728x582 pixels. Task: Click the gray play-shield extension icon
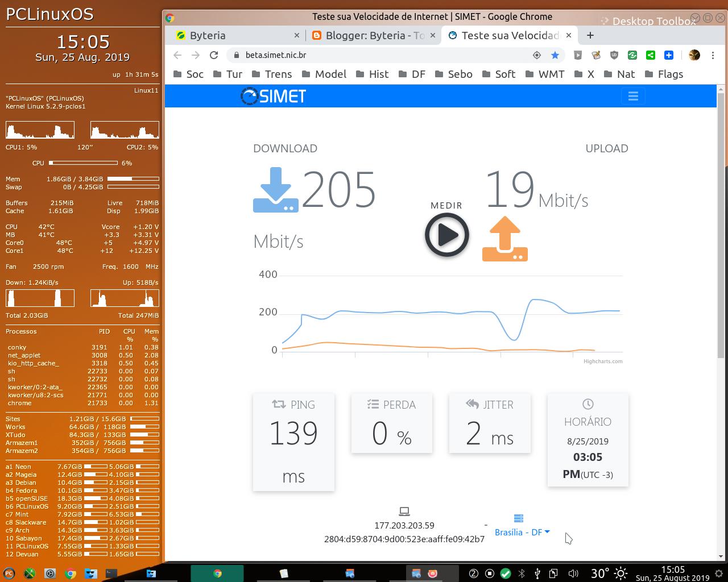point(578,55)
